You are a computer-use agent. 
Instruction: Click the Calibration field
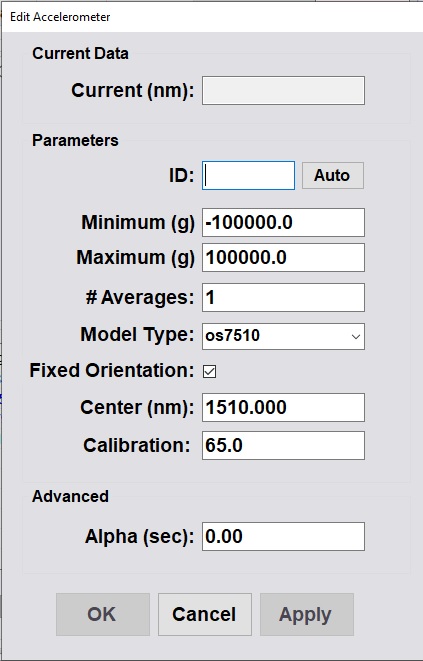coord(283,445)
